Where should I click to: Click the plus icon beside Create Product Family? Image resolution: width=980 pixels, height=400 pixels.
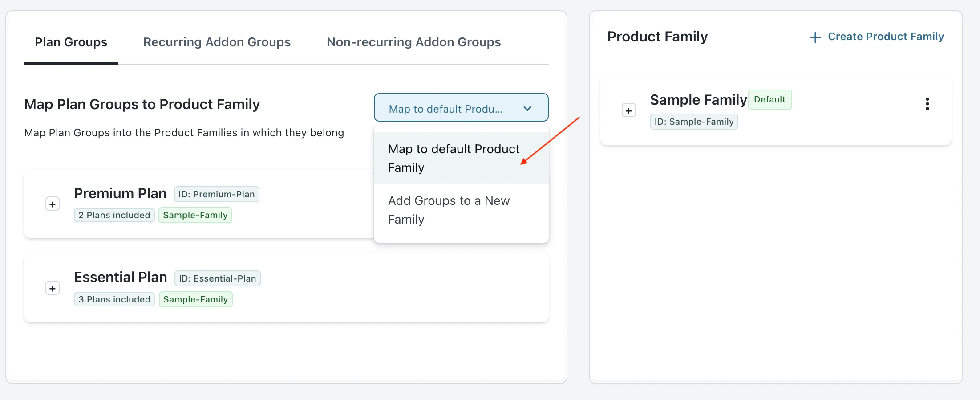pyautogui.click(x=815, y=37)
